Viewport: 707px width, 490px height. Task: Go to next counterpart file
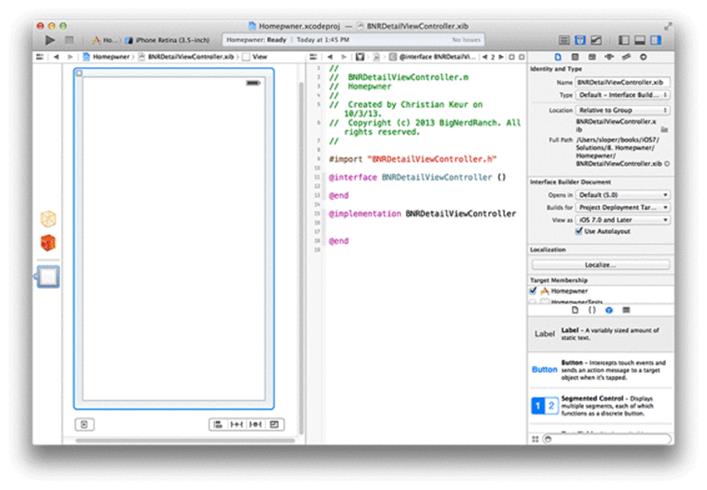point(501,57)
